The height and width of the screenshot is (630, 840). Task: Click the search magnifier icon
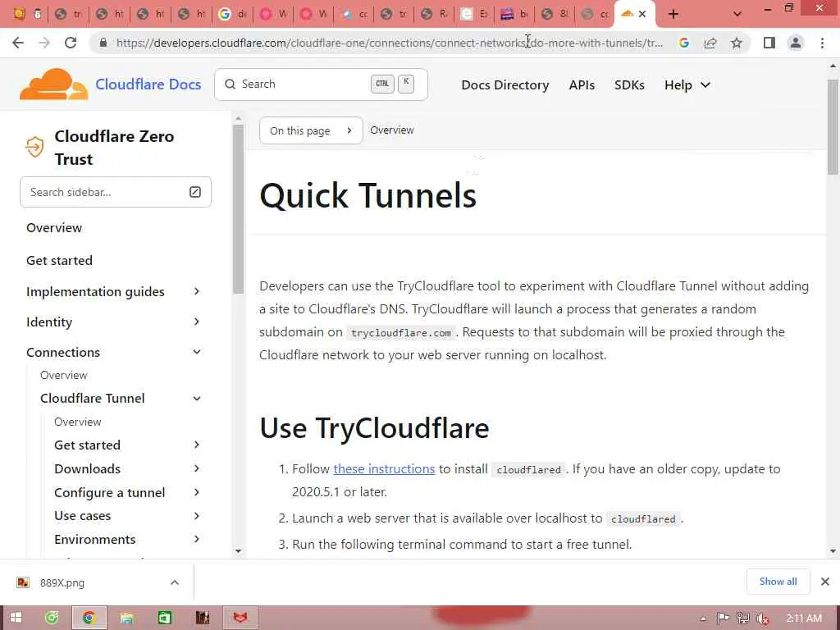point(230,84)
